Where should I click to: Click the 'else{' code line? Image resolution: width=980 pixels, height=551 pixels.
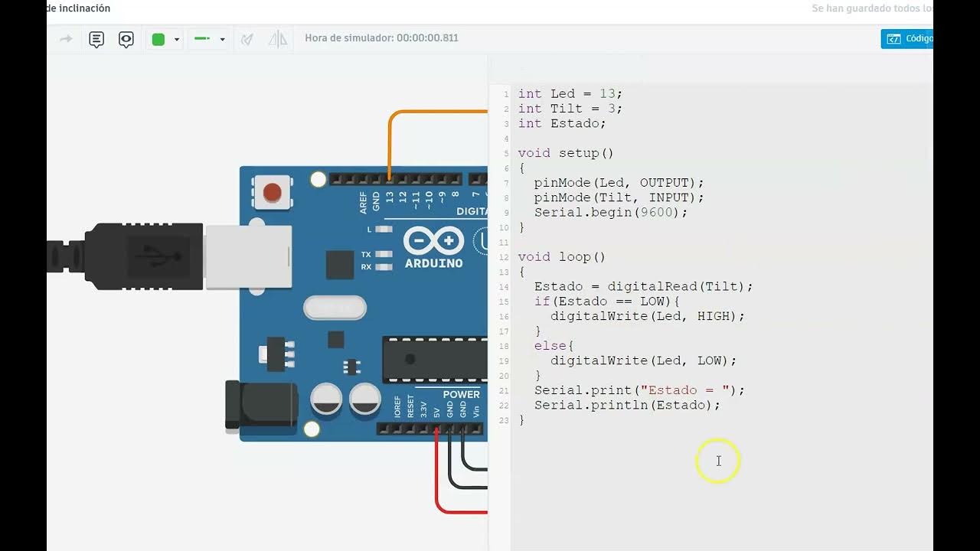click(x=554, y=346)
